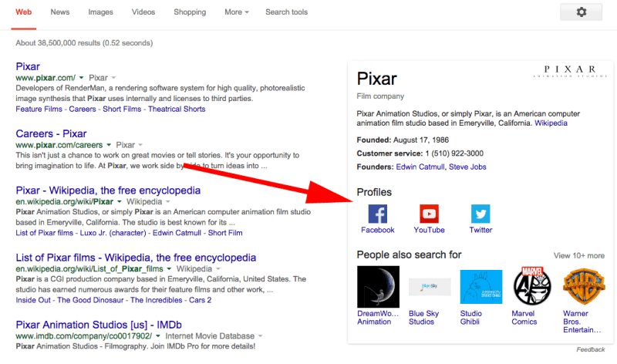Open the Twitter profile icon
Screen dimensions: 617x364
(x=480, y=214)
